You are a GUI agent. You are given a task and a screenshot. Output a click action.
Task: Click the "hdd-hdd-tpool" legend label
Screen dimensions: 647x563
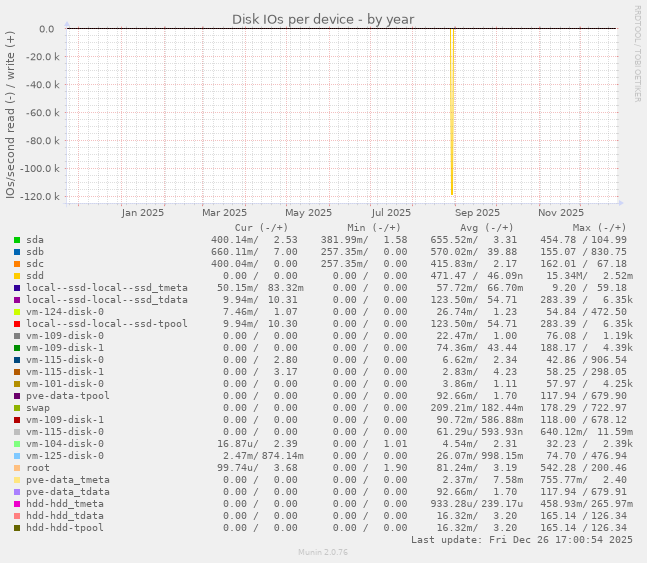point(65,528)
